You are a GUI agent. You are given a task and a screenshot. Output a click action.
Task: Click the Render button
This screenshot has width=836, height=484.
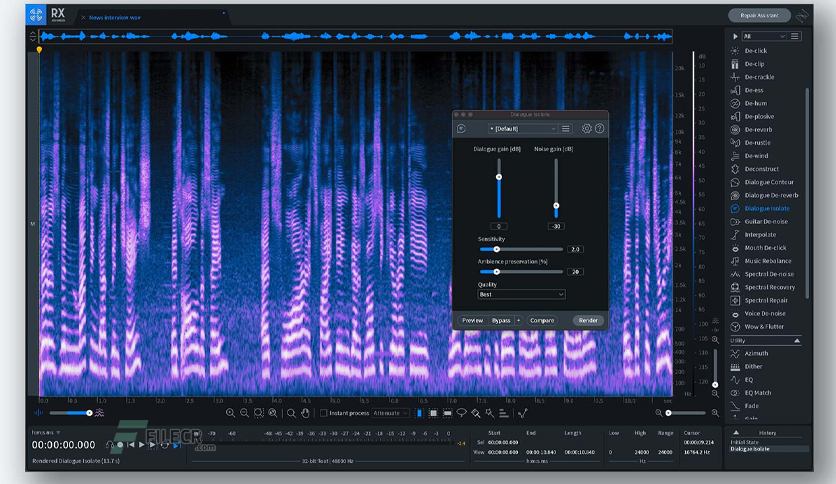click(588, 320)
